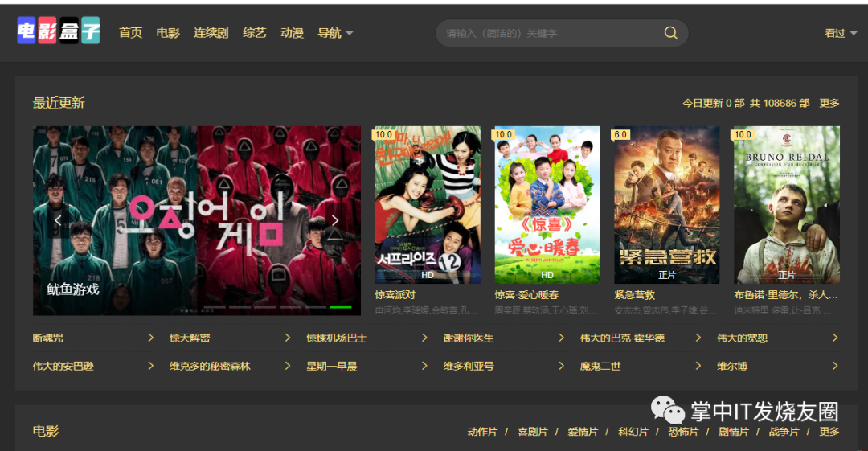Open 综艺 navigation tab
868x451 pixels.
tap(254, 33)
